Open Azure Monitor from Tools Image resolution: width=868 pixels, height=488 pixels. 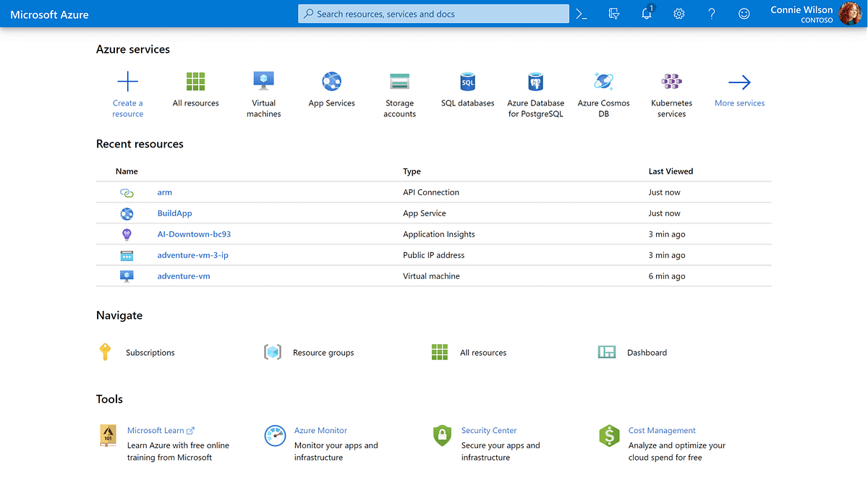coord(320,430)
